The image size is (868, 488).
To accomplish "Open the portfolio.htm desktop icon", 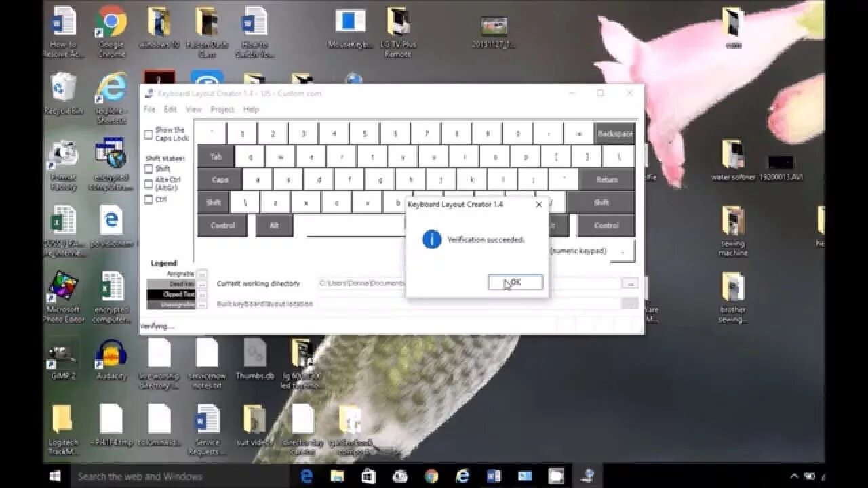I will tap(111, 228).
